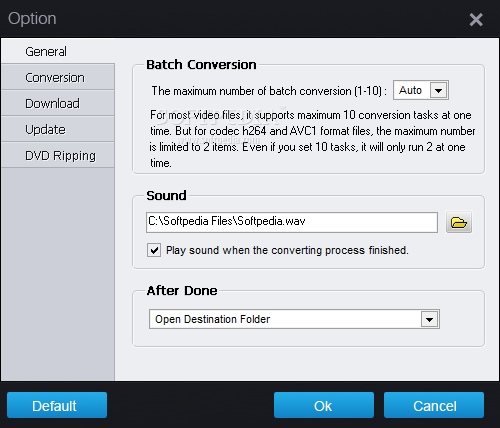Expand the batch conversion number dropdown arrow
This screenshot has height=428, width=500.
[x=438, y=90]
